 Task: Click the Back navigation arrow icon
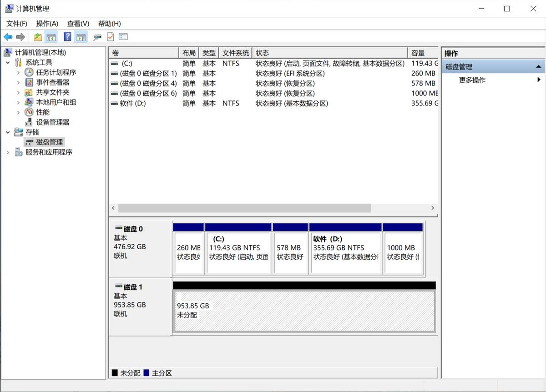8,37
